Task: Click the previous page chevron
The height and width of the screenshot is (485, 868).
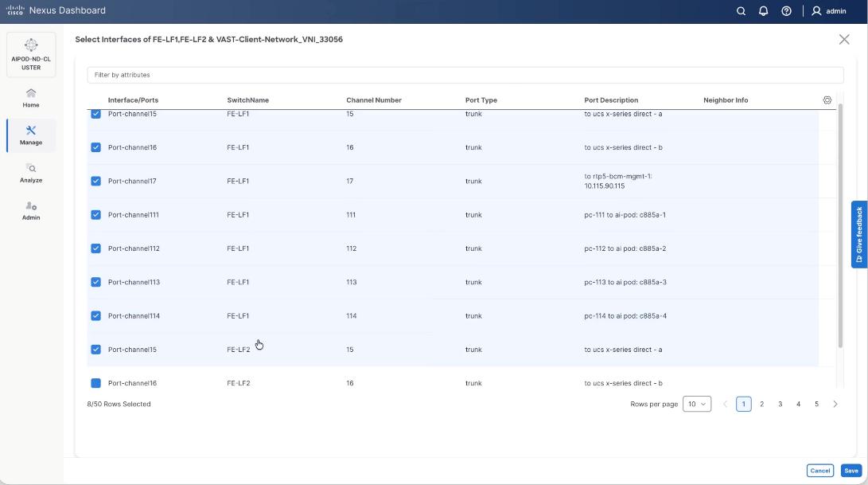Action: (725, 404)
